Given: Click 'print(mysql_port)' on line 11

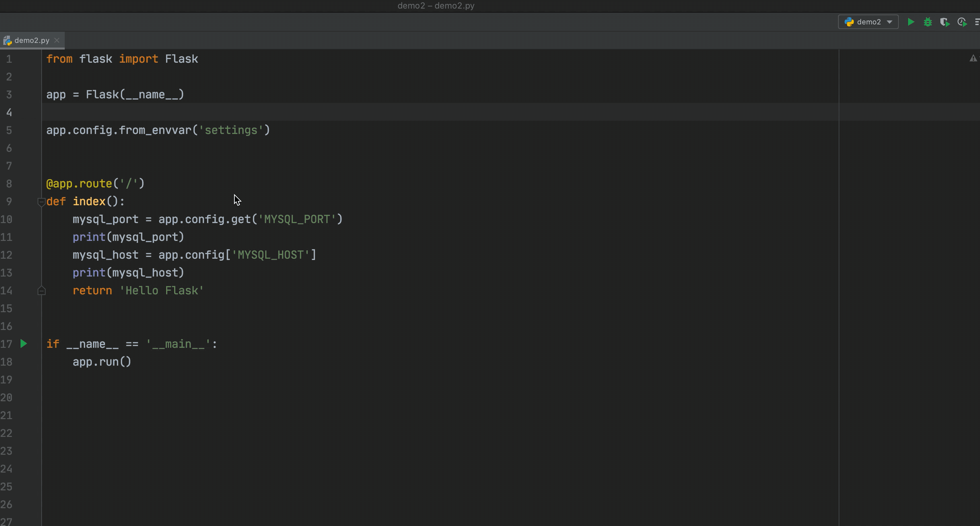Looking at the screenshot, I should coord(128,237).
